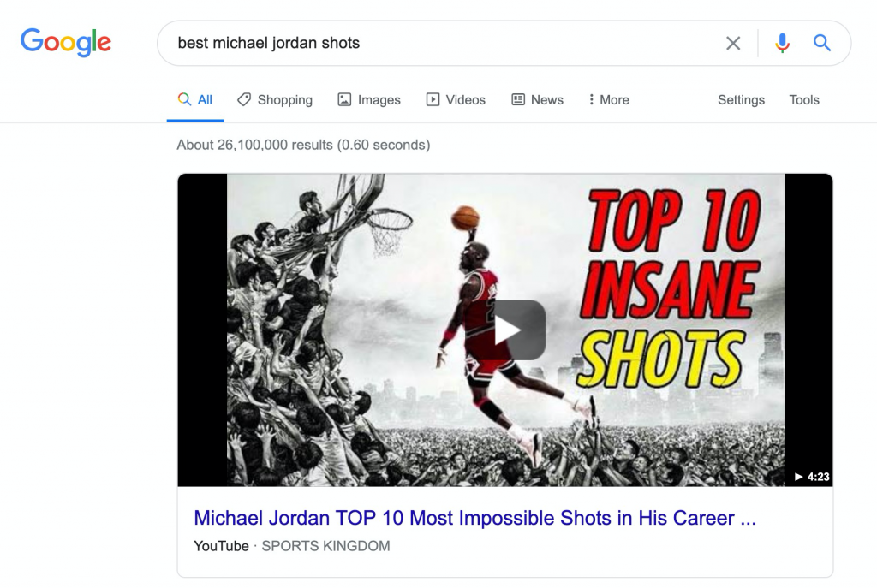Open Michael Jordan TOP 10 Most Impossible Shots link
877x588 pixels.
tap(474, 518)
